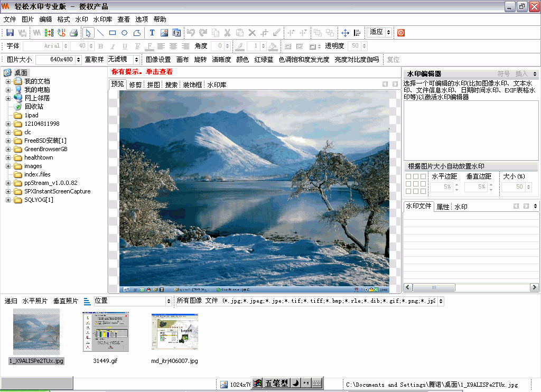
Task: Add a text watermark with T tool
Action: coord(152,33)
